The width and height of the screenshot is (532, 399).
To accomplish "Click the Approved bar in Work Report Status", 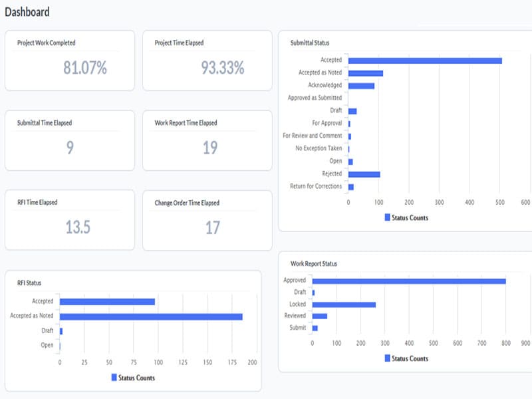I will 409,281.
